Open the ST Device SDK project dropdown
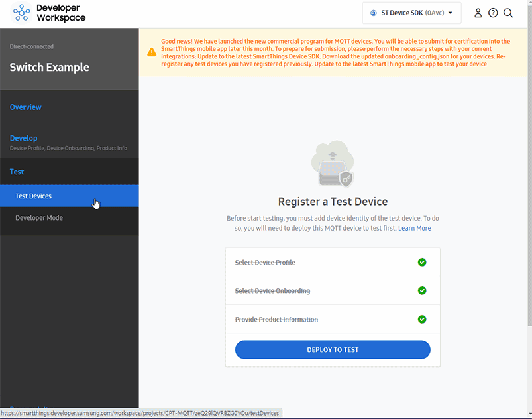The image size is (532, 419). coord(411,12)
